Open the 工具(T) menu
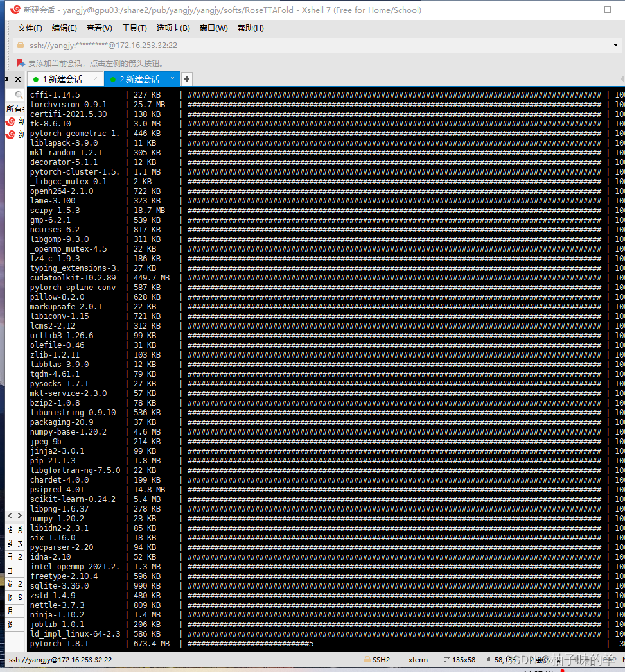Viewport: 625px width, 672px height. [x=134, y=28]
